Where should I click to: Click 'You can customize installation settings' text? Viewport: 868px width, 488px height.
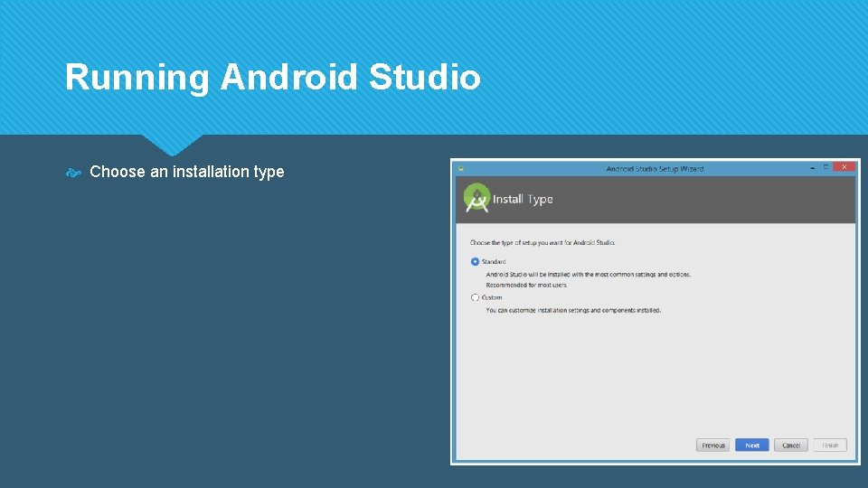tap(573, 310)
